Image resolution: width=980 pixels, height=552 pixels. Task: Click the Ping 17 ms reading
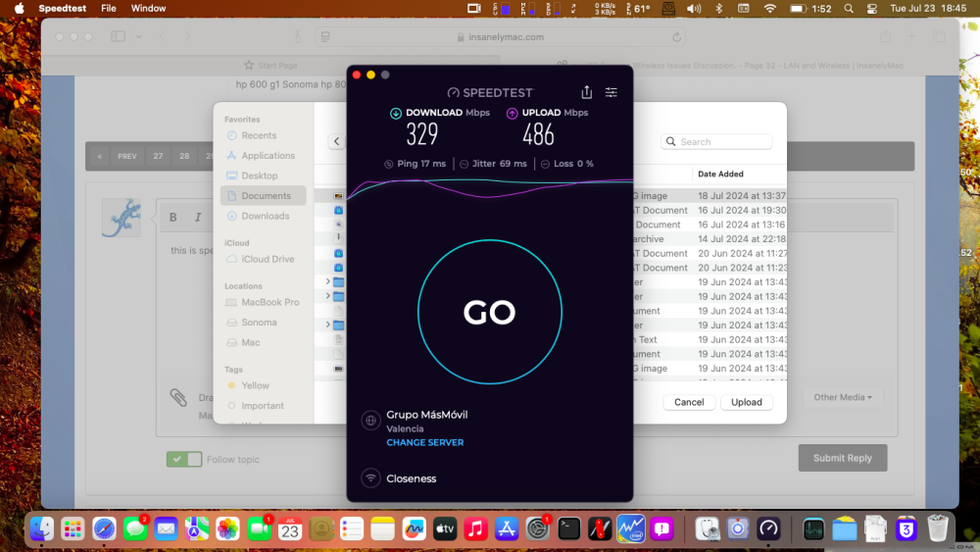click(415, 164)
